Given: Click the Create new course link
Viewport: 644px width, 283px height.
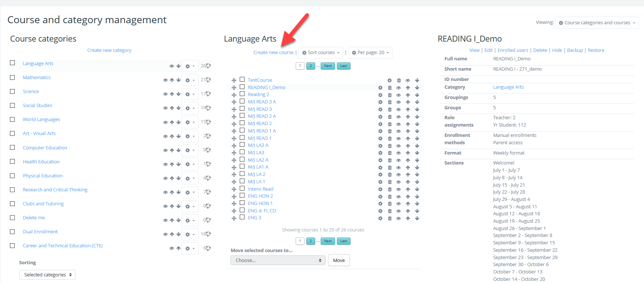Looking at the screenshot, I should [x=273, y=53].
